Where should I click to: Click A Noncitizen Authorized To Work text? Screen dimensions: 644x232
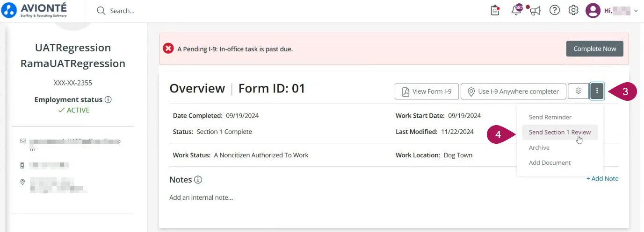coord(261,155)
